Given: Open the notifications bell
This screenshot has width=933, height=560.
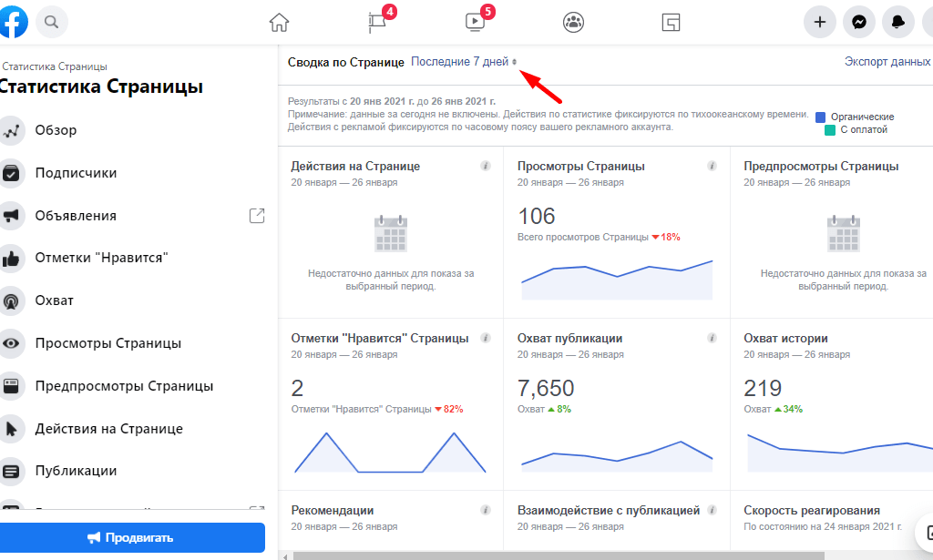Looking at the screenshot, I should pyautogui.click(x=897, y=21).
